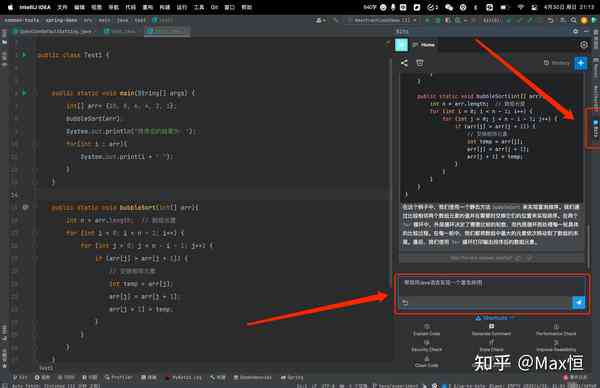Run the Explain Code shortcut
Screen dimensions: 600x388
(x=426, y=330)
